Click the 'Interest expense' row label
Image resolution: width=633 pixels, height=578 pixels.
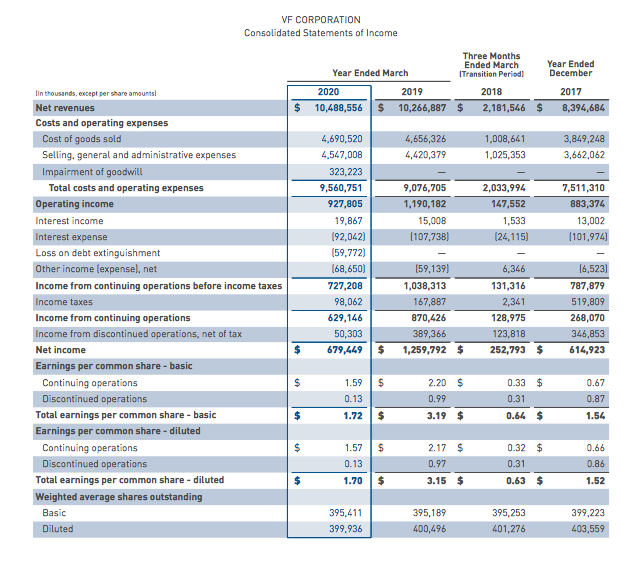tap(71, 237)
